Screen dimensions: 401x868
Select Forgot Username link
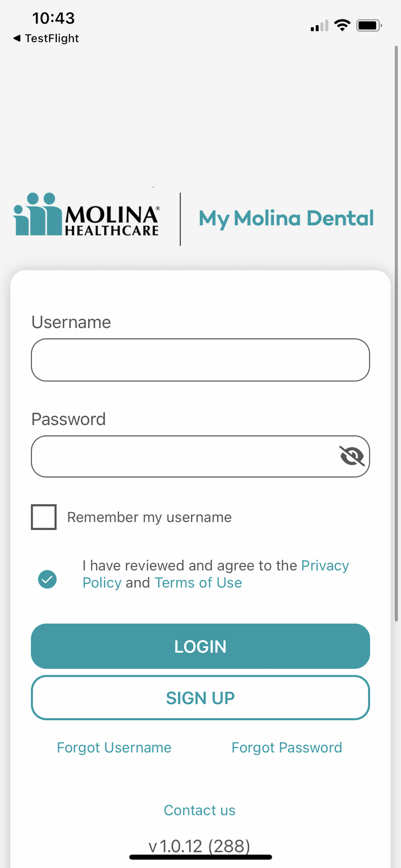coord(114,747)
